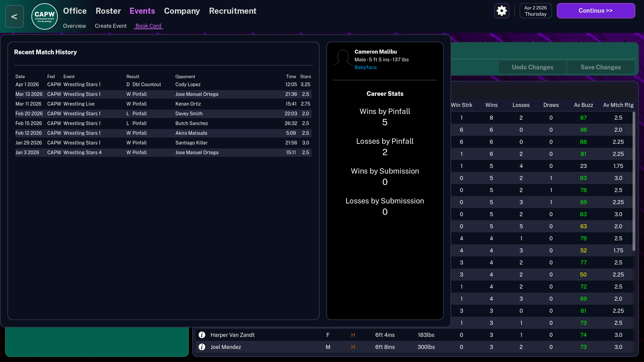644x362 pixels.
Task: Open the Events menu
Action: [x=142, y=11]
